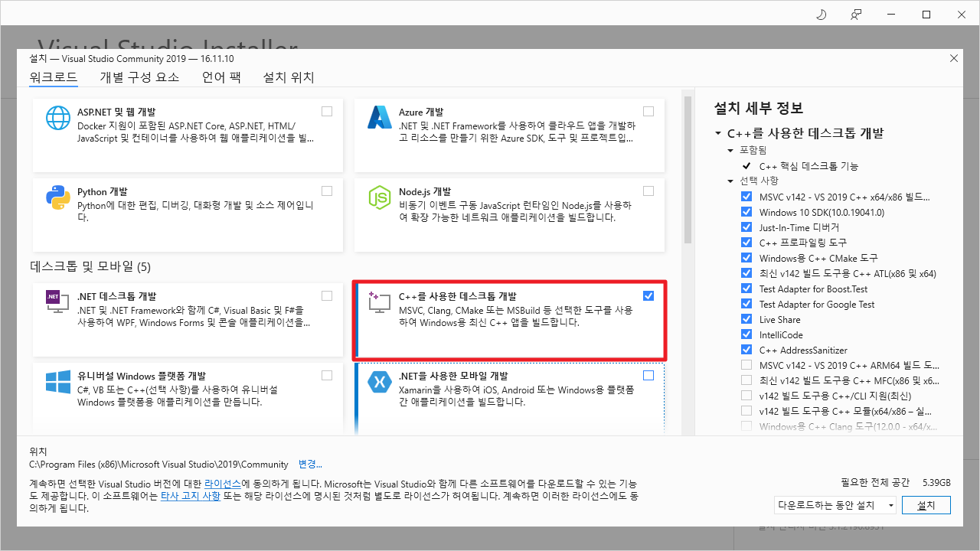
Task: Uncheck Live Share option
Action: click(746, 319)
